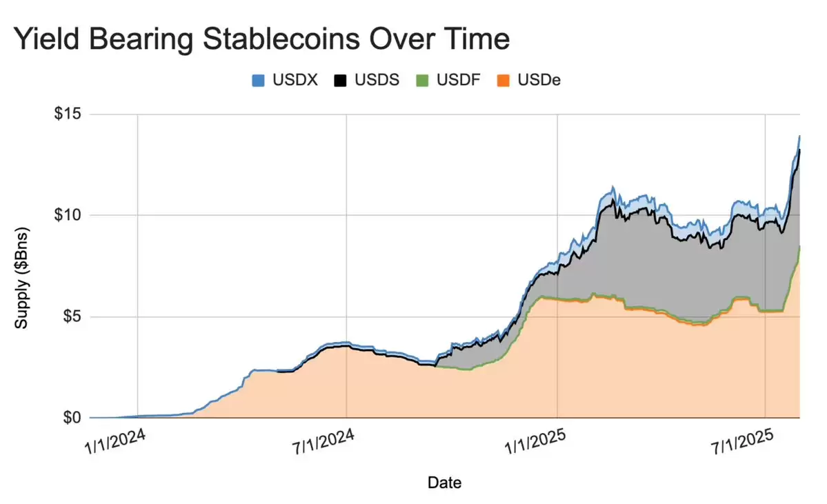Select the USDF legend label
The image size is (827, 504).
point(458,80)
